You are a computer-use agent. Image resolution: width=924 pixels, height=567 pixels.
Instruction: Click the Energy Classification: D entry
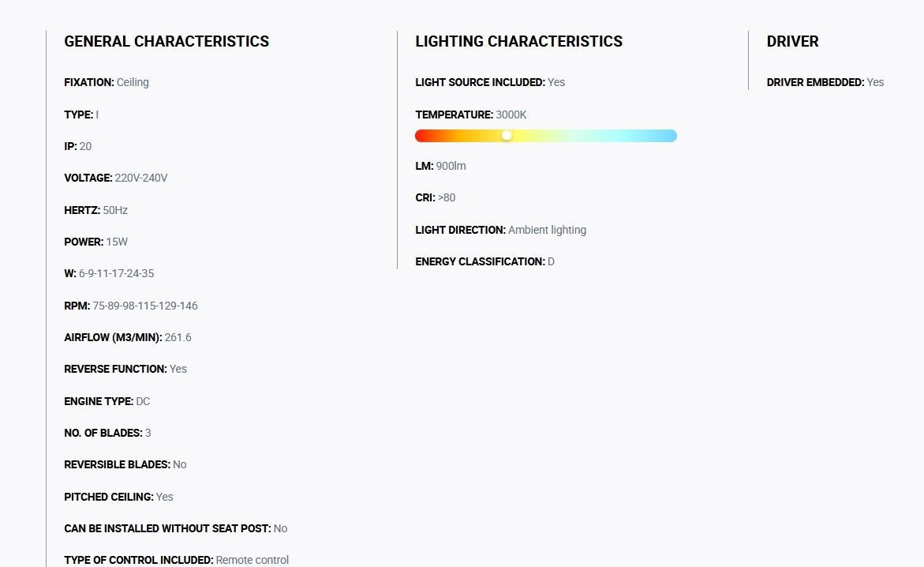pos(485,262)
